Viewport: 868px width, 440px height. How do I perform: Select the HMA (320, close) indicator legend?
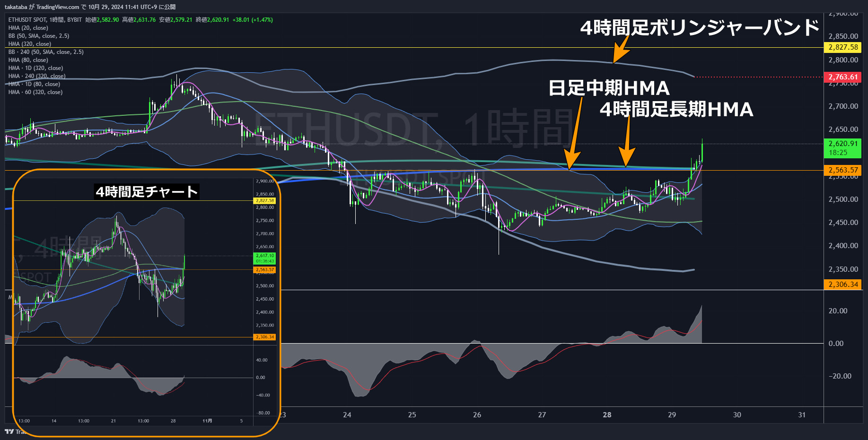pyautogui.click(x=29, y=44)
